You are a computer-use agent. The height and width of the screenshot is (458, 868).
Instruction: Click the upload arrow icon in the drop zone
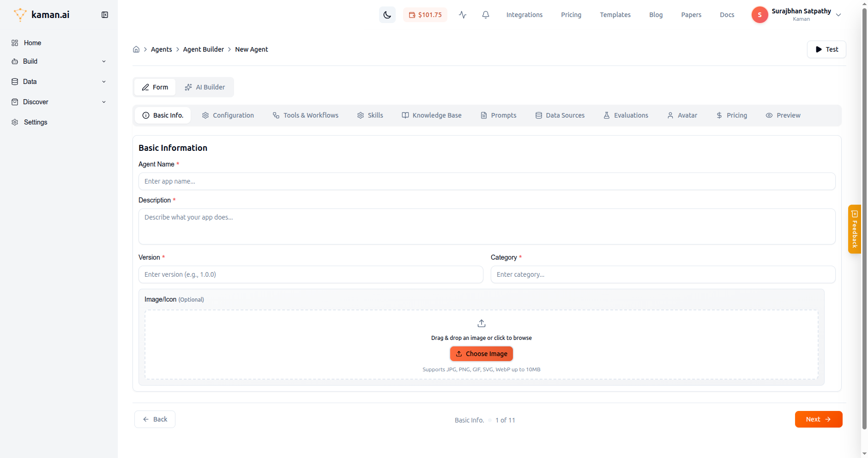click(x=481, y=323)
